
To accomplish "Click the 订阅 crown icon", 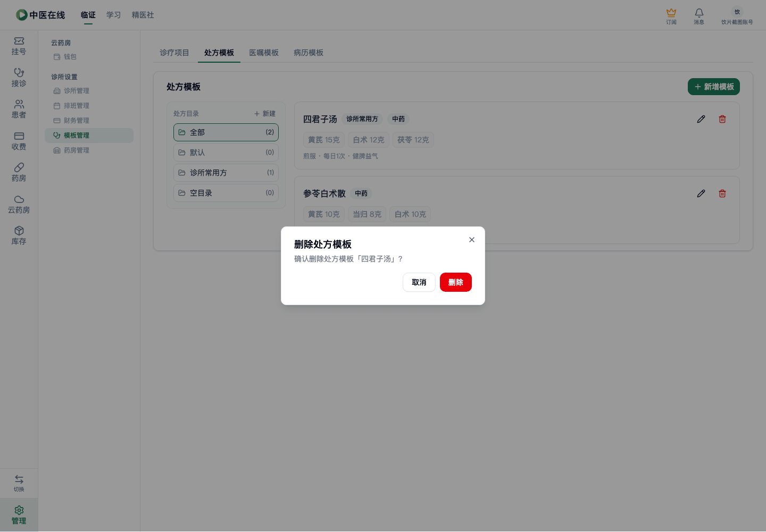I will pos(671,16).
